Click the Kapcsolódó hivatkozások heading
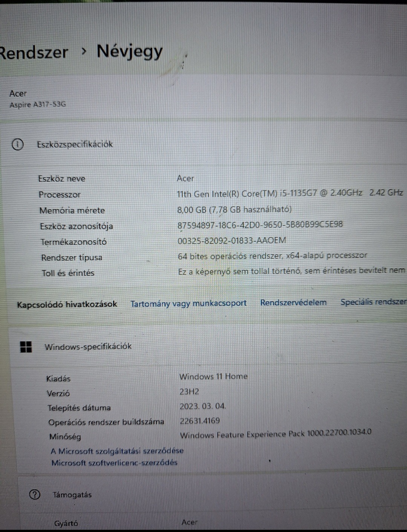 (67, 304)
